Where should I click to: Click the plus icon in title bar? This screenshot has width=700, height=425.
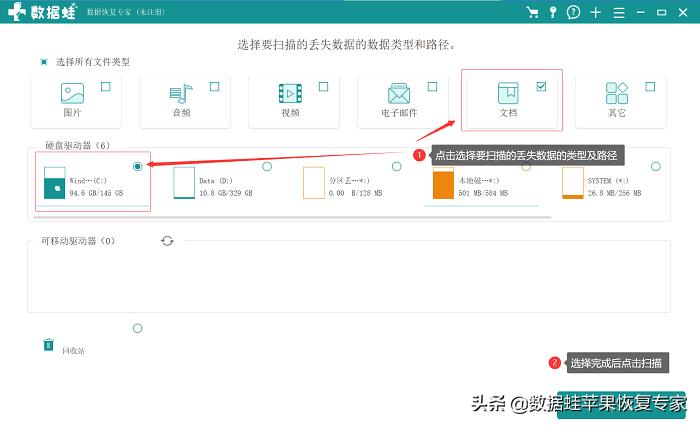click(596, 12)
